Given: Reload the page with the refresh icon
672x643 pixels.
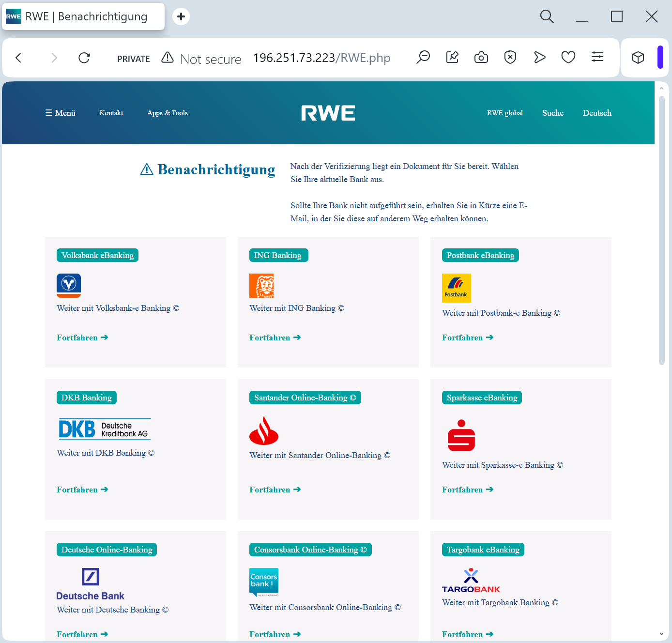Looking at the screenshot, I should [84, 58].
